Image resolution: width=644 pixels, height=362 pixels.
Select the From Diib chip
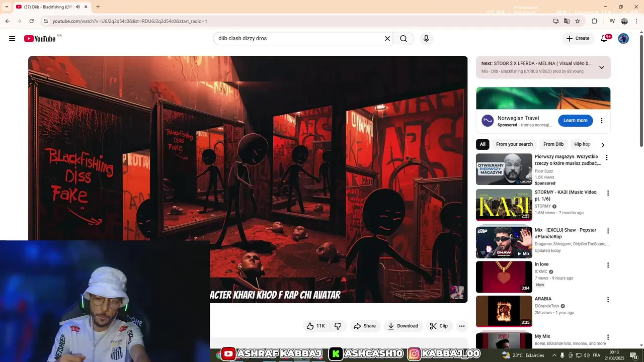pos(553,144)
